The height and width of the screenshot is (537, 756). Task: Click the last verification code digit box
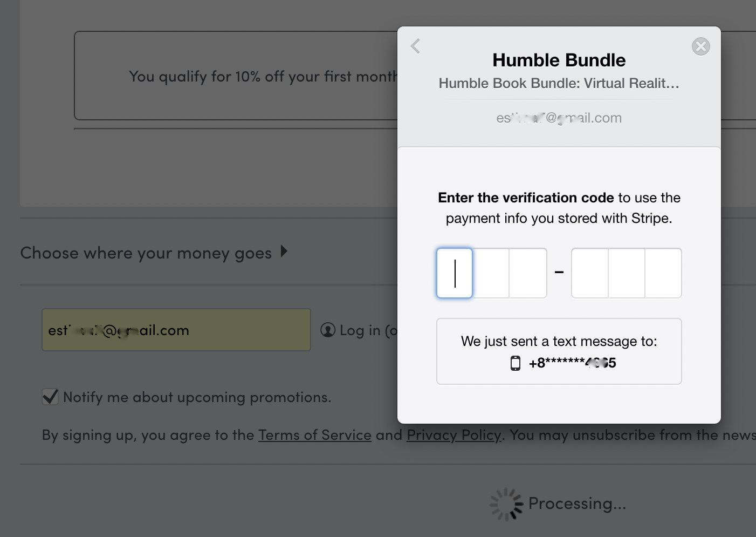[663, 273]
